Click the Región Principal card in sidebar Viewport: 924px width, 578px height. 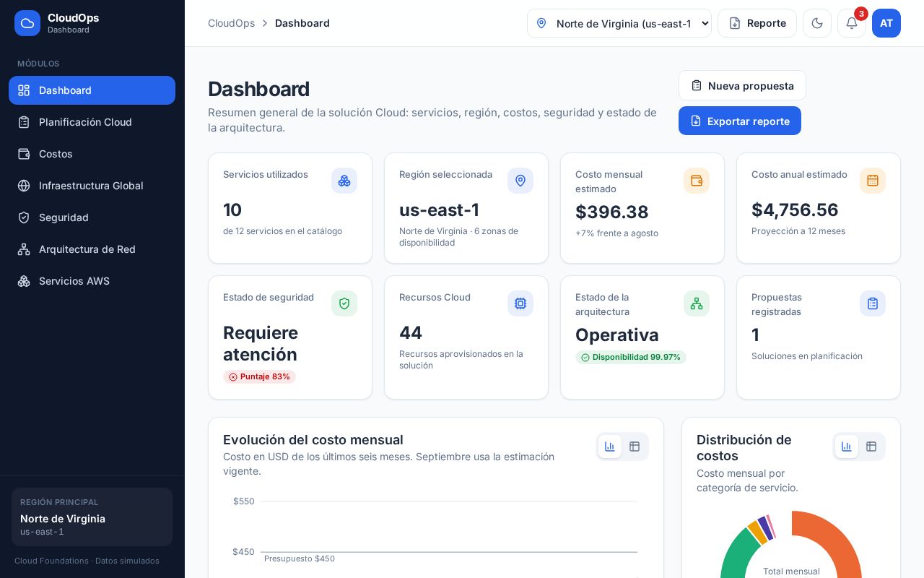(92, 517)
